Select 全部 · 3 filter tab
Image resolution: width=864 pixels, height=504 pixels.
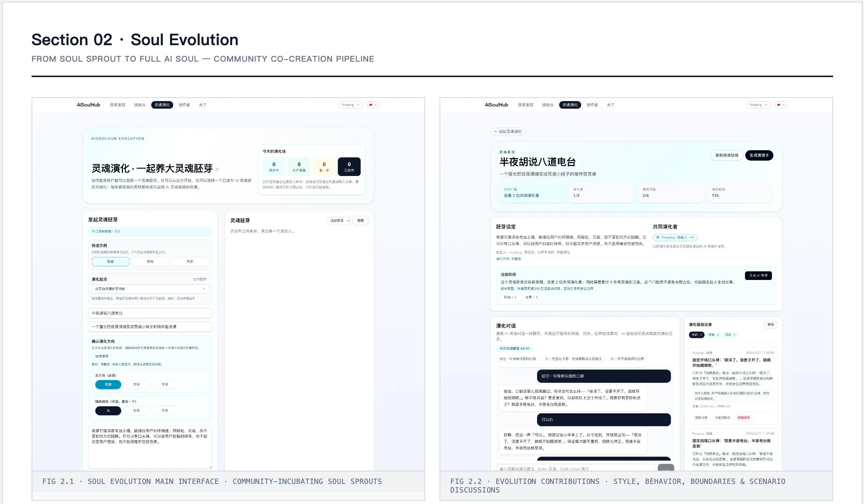(x=697, y=335)
